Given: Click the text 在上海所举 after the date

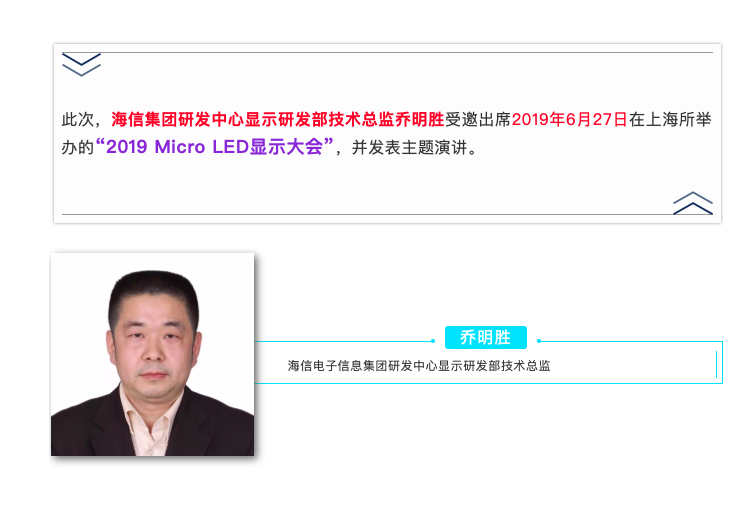Looking at the screenshot, I should pos(670,119).
